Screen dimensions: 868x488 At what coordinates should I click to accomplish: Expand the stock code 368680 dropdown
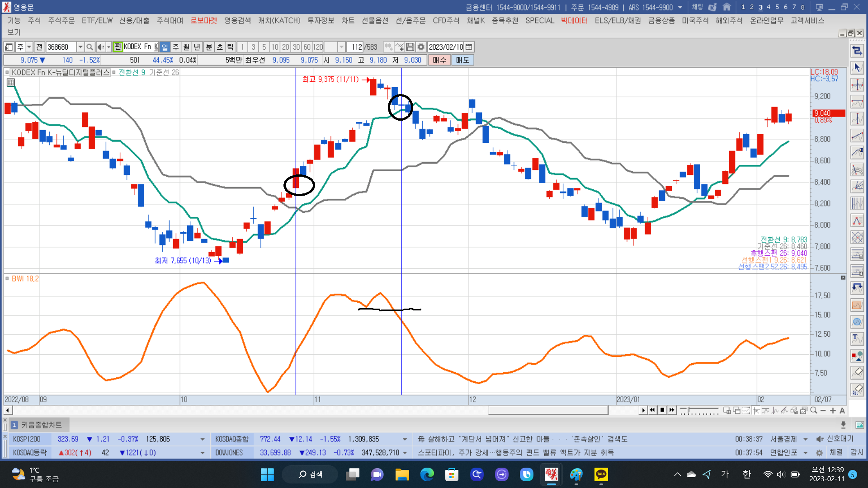pos(80,47)
